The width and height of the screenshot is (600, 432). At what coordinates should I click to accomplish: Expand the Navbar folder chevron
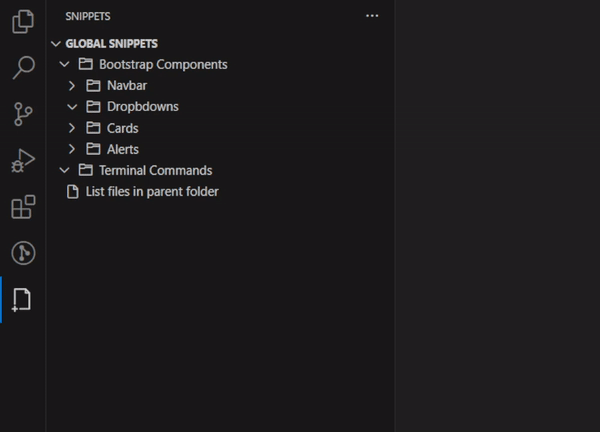72,86
